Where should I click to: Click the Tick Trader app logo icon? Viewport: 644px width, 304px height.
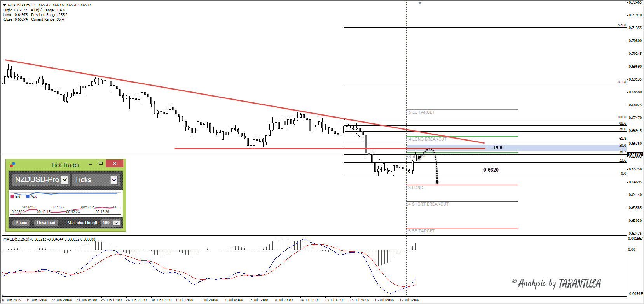pyautogui.click(x=12, y=165)
